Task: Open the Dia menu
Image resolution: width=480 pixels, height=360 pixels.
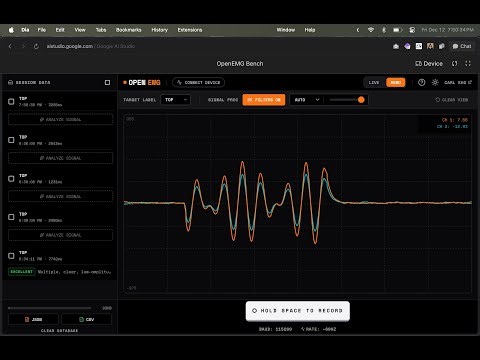Action: coord(25,30)
